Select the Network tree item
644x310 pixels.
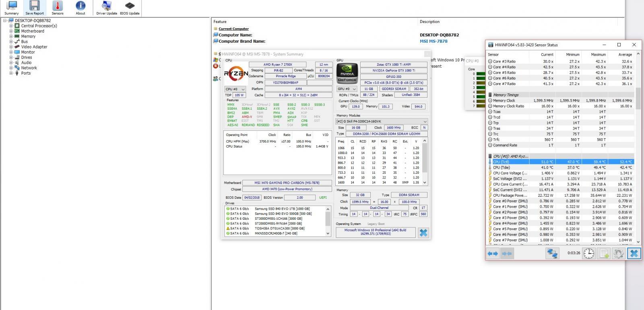pyautogui.click(x=29, y=68)
